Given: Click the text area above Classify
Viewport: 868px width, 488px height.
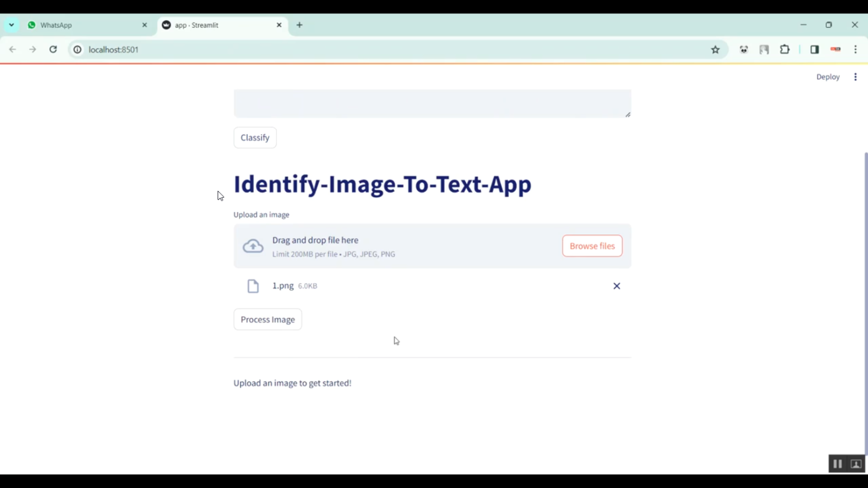Looking at the screenshot, I should pos(432,103).
